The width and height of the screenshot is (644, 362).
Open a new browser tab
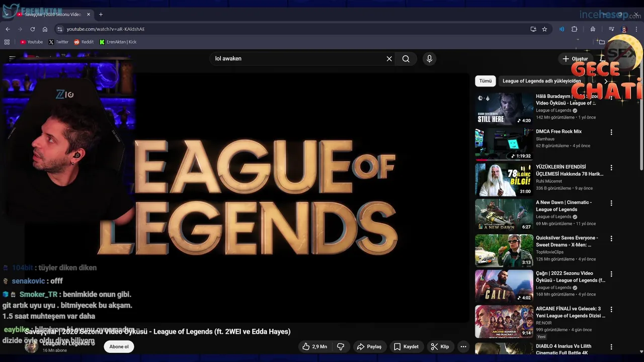point(101,15)
